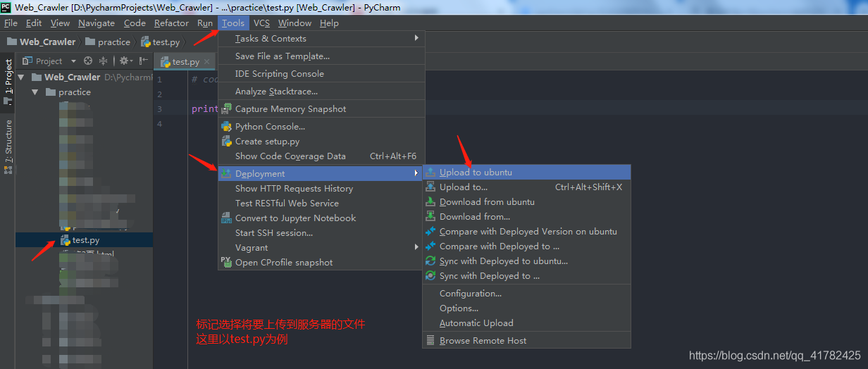Choose Save File as Template

pyautogui.click(x=322, y=56)
